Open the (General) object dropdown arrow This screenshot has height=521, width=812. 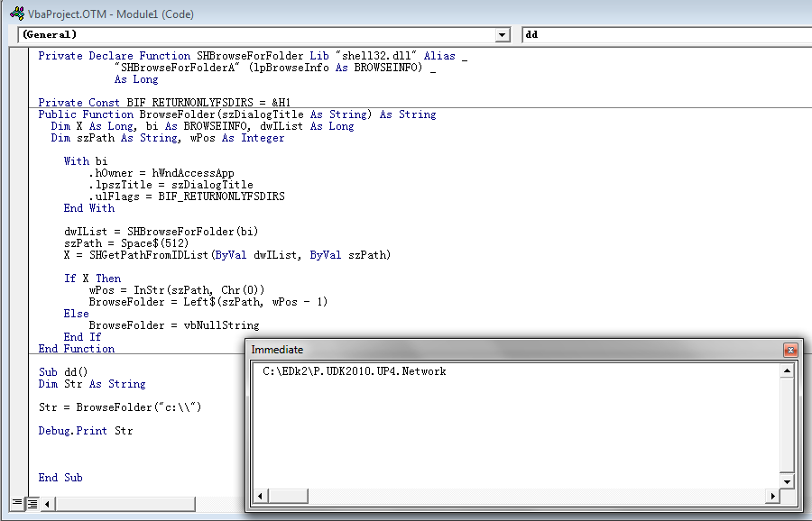point(502,35)
